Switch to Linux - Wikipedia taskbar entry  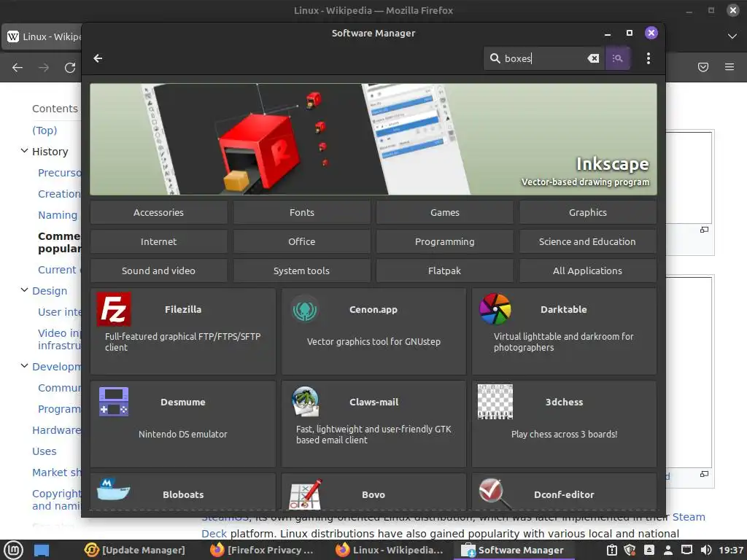click(390, 551)
